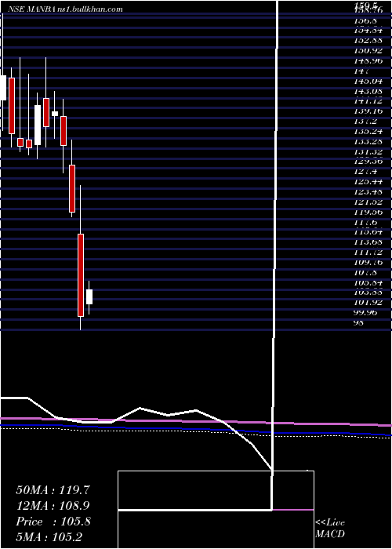The height and width of the screenshot is (549, 392).
Task: Click the 113.68 price axis label
Action: tap(368, 242)
